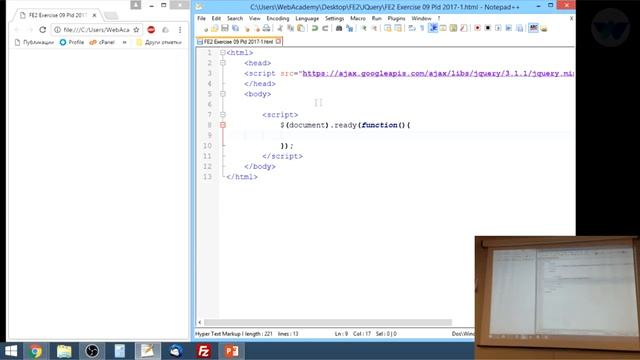Open the Search menu
Screen dimensions: 640x360
tap(235, 18)
